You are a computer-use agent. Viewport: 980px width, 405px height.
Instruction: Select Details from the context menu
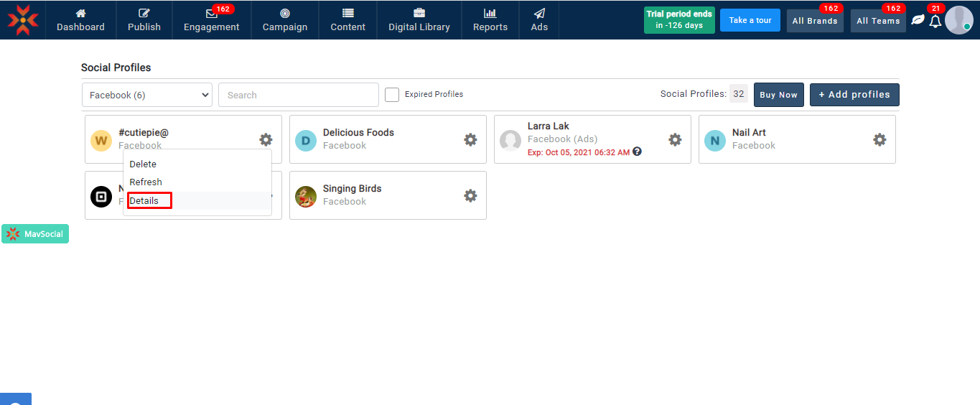pyautogui.click(x=144, y=201)
